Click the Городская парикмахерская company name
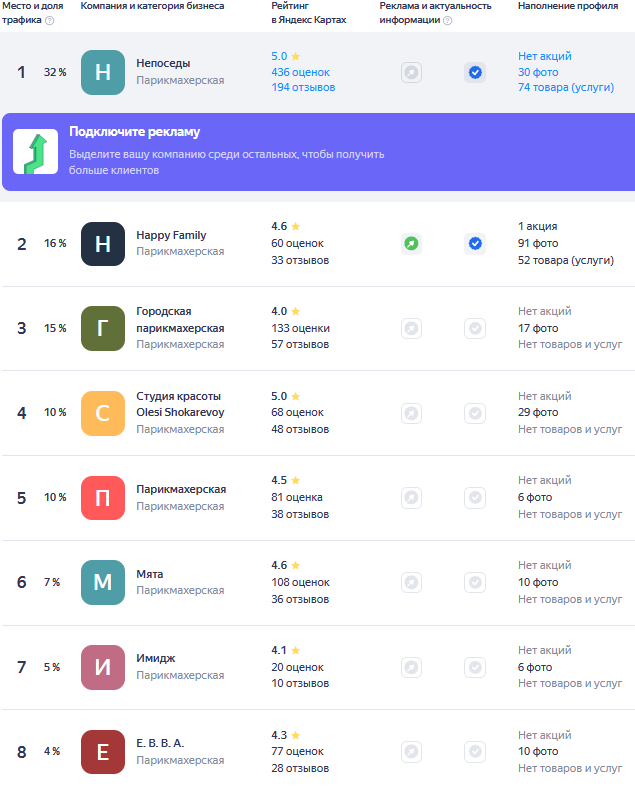This screenshot has height=795, width=635. click(180, 320)
